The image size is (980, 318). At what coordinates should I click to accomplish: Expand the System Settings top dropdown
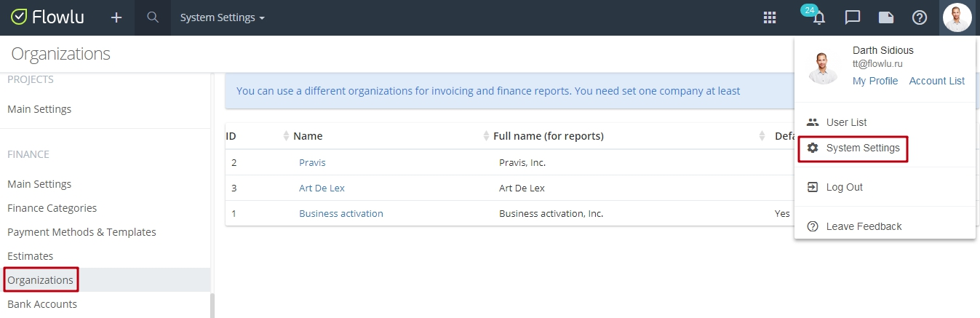223,17
